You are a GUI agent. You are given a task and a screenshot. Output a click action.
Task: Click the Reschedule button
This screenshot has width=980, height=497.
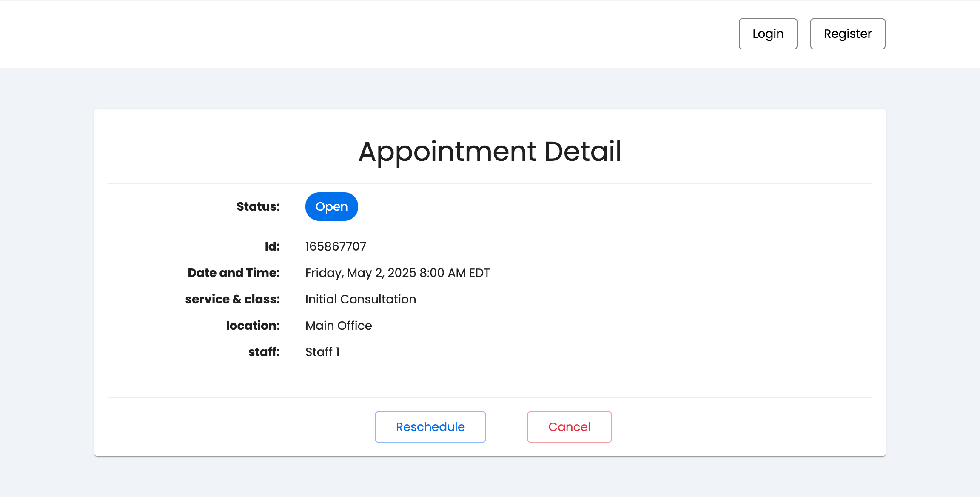[430, 427]
